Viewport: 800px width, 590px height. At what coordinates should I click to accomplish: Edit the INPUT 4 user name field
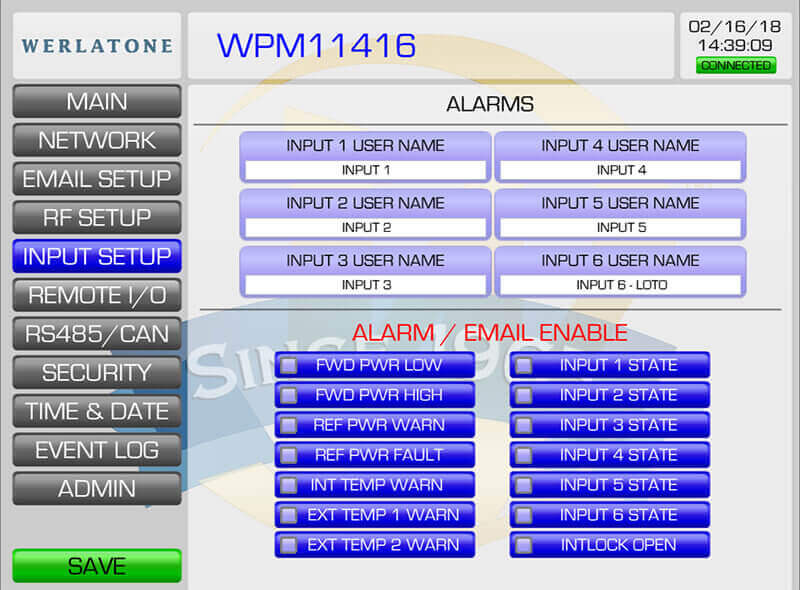(x=620, y=170)
